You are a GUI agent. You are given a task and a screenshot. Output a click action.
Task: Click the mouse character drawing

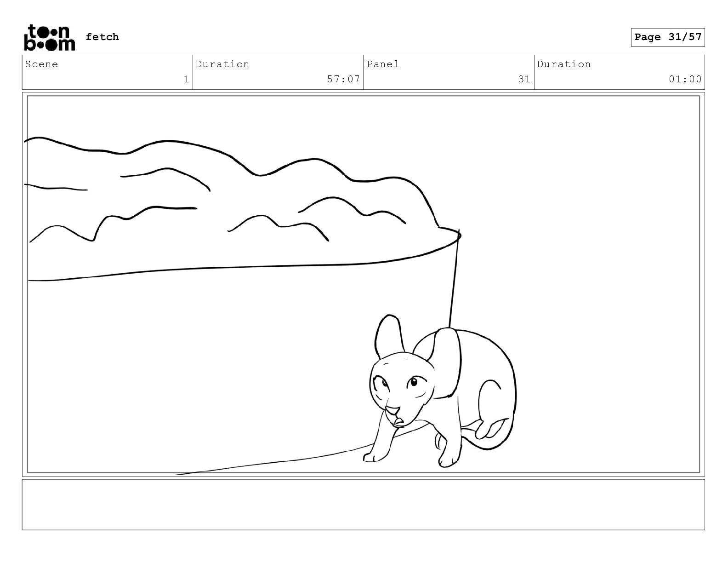440,391
